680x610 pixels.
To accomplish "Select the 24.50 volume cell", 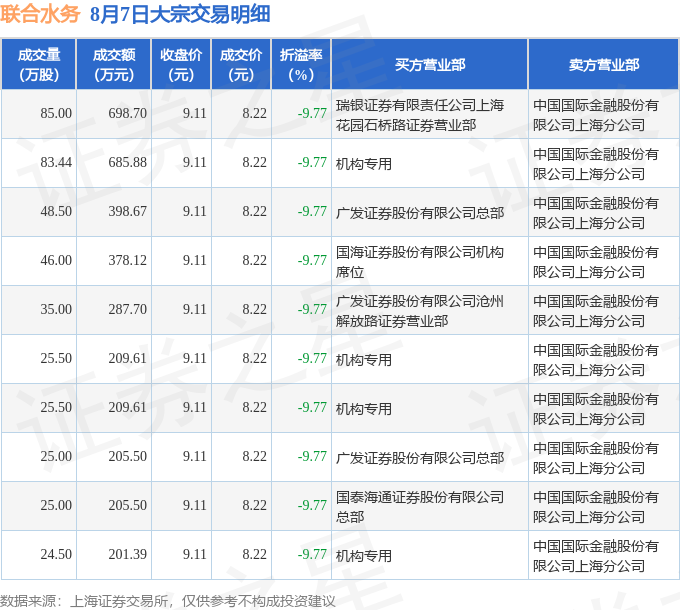I will 56,555.
